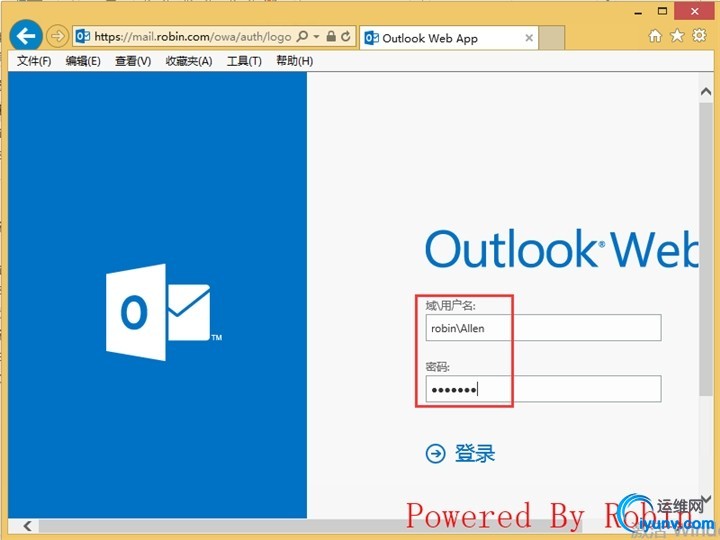The width and height of the screenshot is (720, 540).
Task: Open favorites with the star icon
Action: [677, 36]
